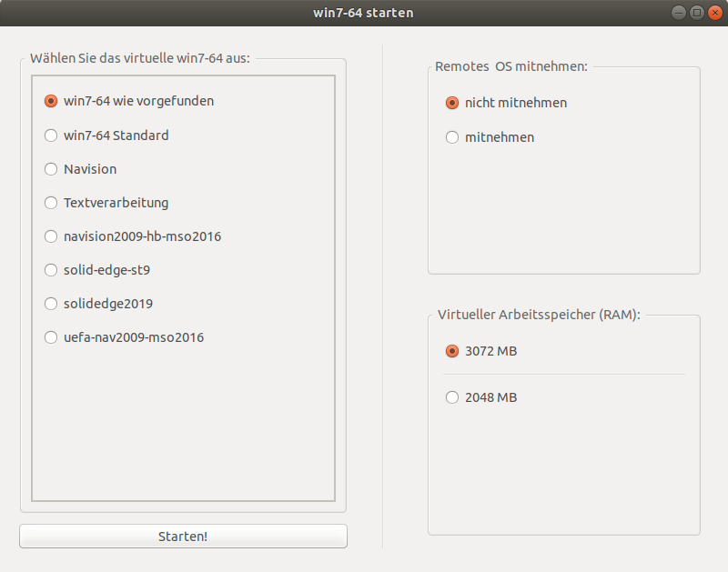The height and width of the screenshot is (572, 728).
Task: Set virtual RAM to 3072 MB
Action: [x=452, y=351]
